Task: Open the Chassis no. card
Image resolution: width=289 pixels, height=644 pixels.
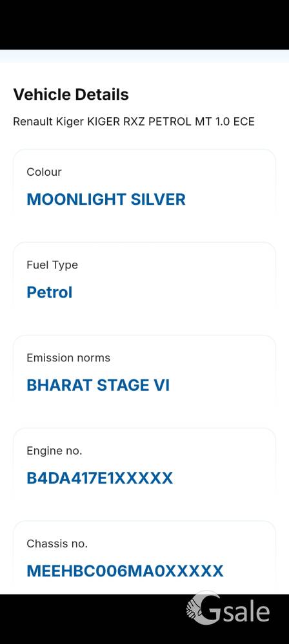Action: pos(144,557)
